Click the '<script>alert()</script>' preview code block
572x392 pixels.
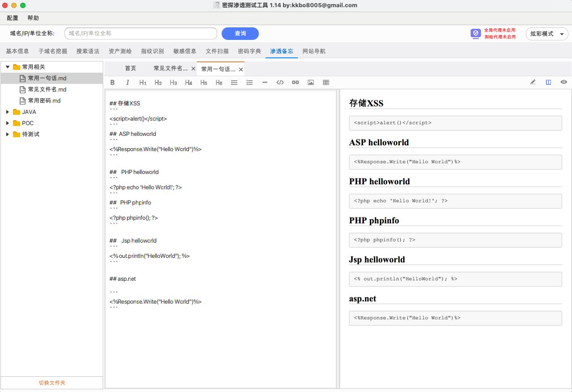click(x=455, y=123)
